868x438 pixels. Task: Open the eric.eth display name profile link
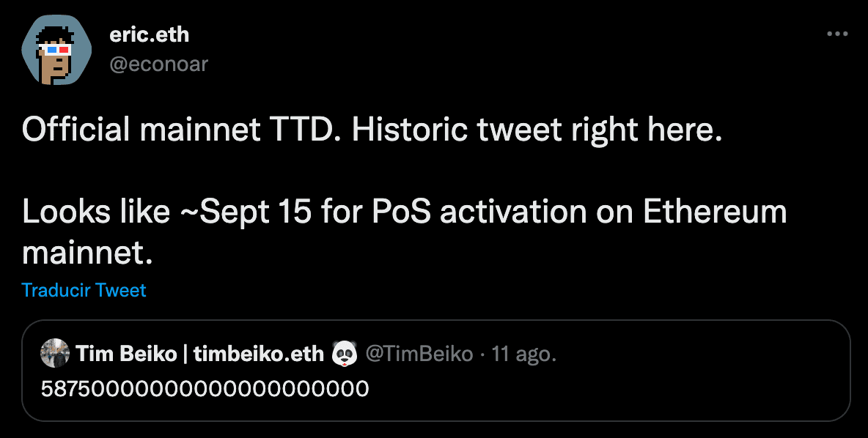(149, 34)
